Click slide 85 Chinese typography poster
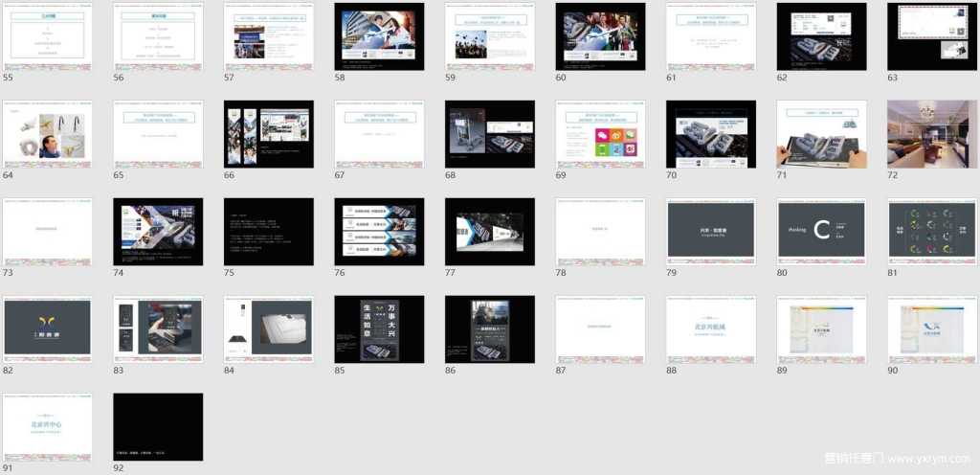The width and height of the screenshot is (980, 475). click(x=379, y=328)
